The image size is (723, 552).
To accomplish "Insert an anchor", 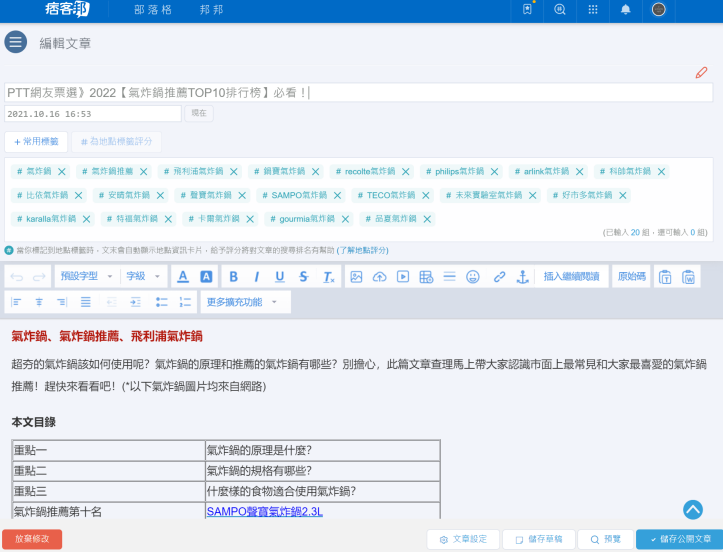I will tap(522, 277).
